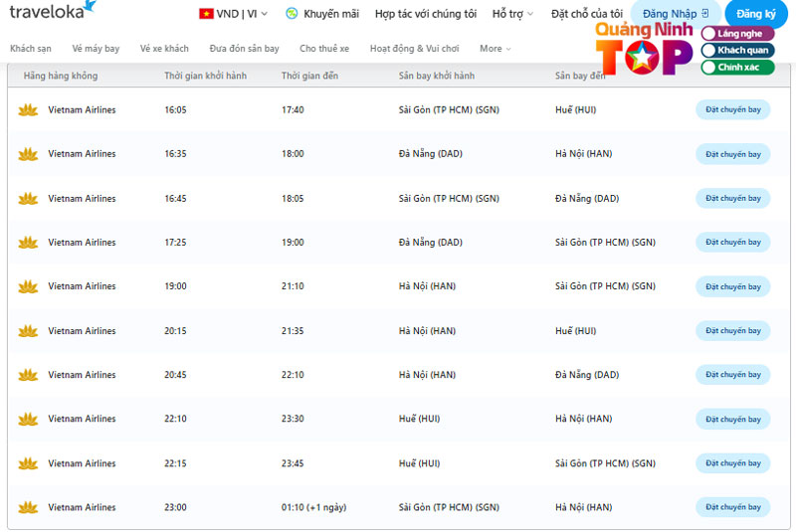796x532 pixels.
Task: Click the 17:40 arrival time cell
Action: 293,109
